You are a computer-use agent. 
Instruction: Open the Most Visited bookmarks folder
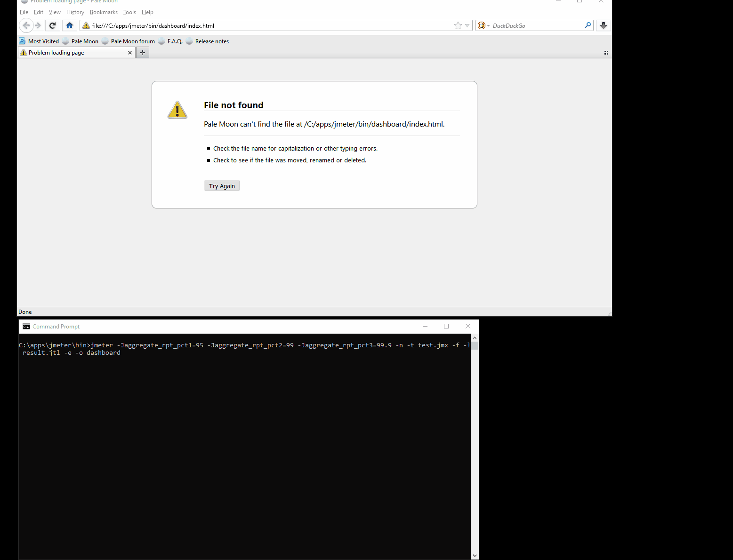[x=39, y=41]
